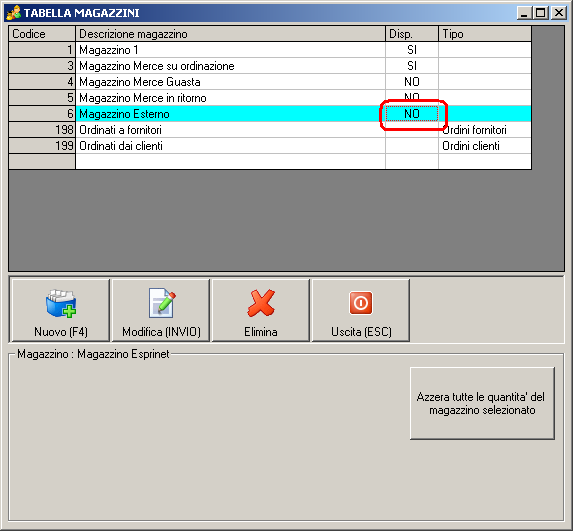
Task: Click the Descrizione magazzino column header
Action: coord(230,34)
